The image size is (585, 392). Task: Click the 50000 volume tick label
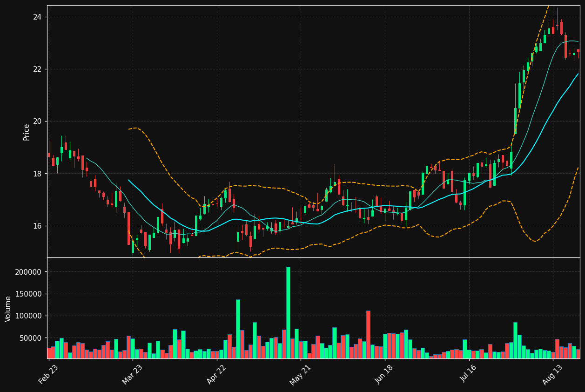coord(30,338)
